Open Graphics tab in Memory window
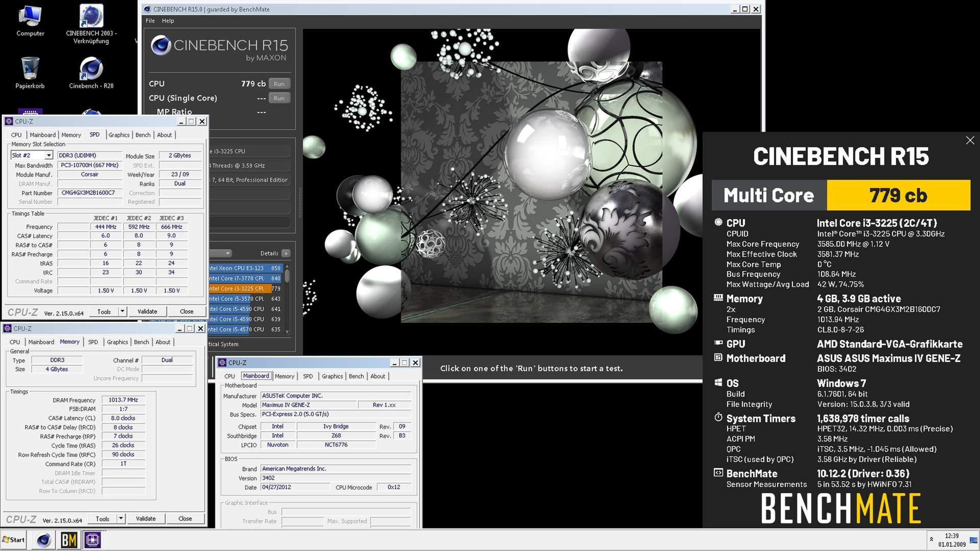Image resolution: width=980 pixels, height=551 pixels. [117, 342]
